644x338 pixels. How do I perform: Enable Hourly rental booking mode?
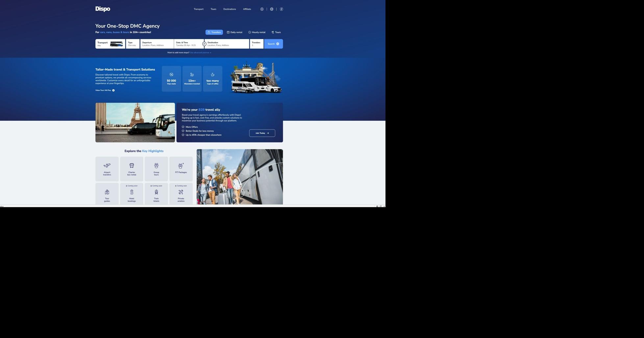(258, 32)
